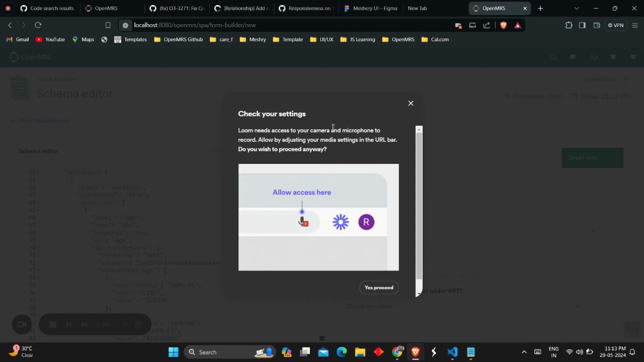Click the Allow access here illustration image
Viewport: 644px width, 362px height.
pos(318,217)
